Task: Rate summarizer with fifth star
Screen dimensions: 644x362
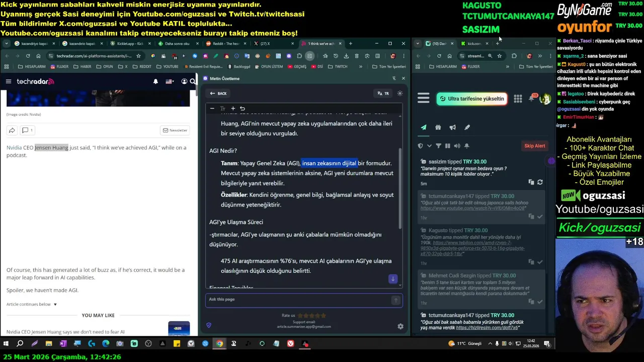Action: (x=324, y=315)
